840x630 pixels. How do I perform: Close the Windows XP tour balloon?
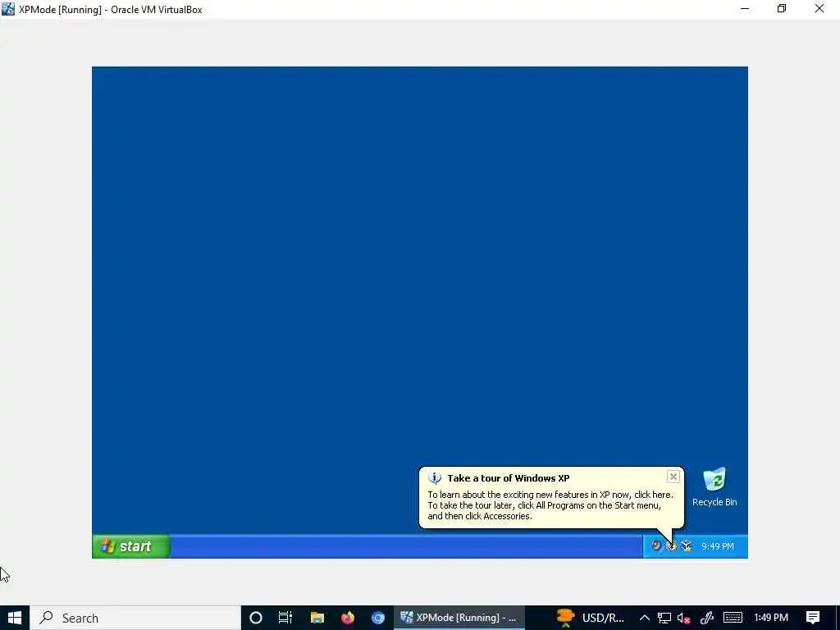673,477
